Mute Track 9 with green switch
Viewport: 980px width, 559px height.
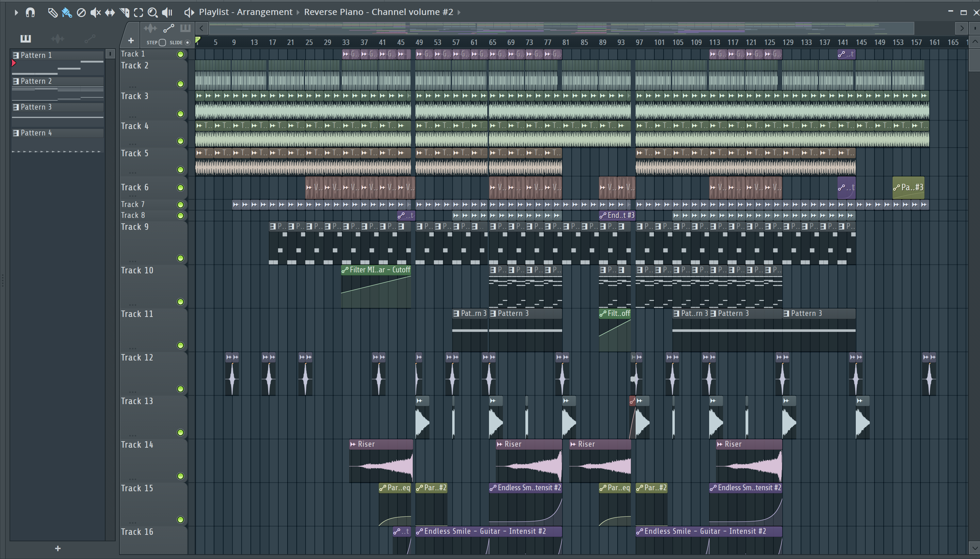click(x=180, y=258)
